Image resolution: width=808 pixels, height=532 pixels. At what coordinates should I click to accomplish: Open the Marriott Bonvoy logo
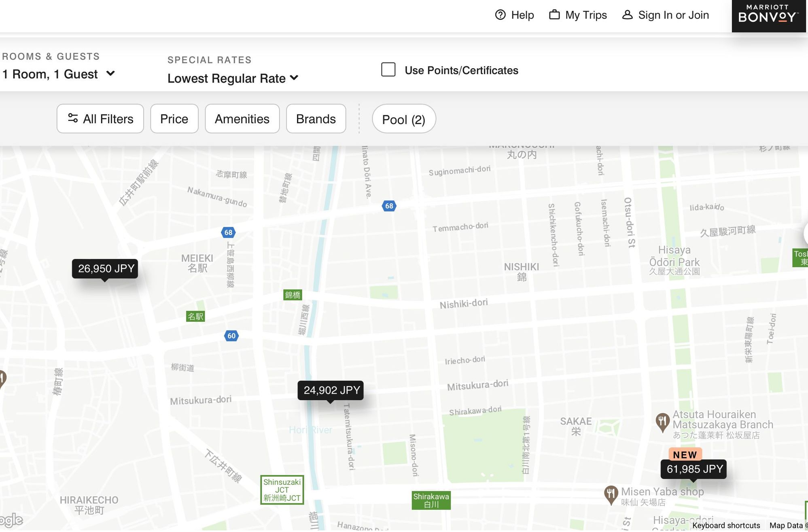pos(768,15)
